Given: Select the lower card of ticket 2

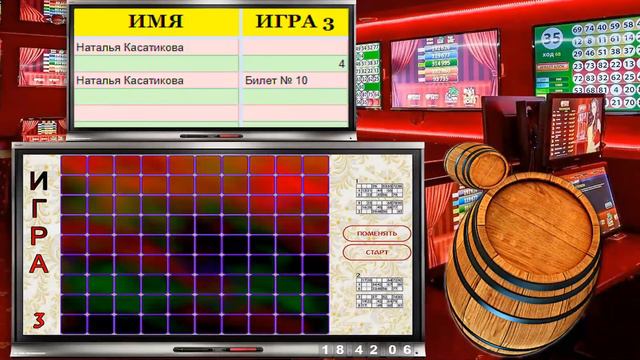Looking at the screenshot, I should pyautogui.click(x=379, y=300).
